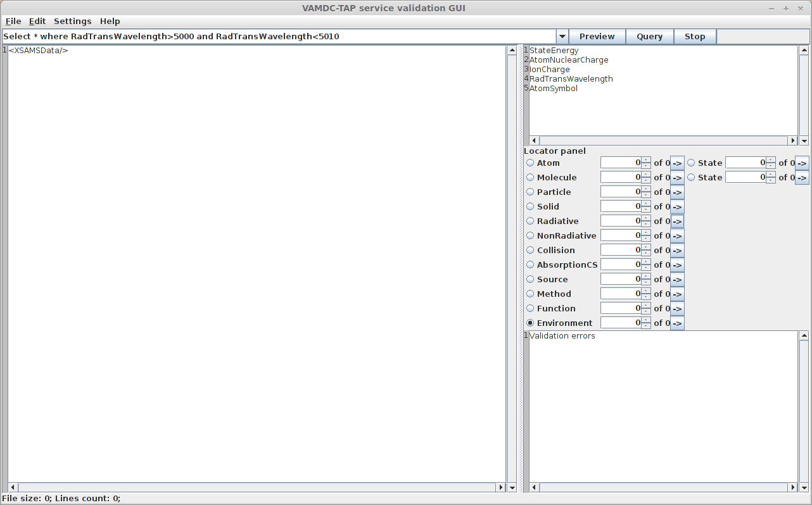
Task: Select the Particle radio button
Action: pos(530,192)
